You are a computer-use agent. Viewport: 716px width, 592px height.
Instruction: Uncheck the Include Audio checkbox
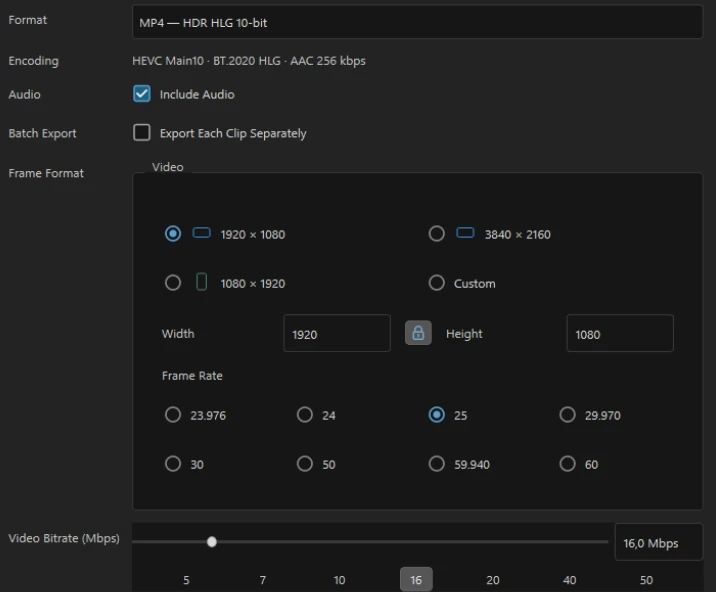pos(142,94)
